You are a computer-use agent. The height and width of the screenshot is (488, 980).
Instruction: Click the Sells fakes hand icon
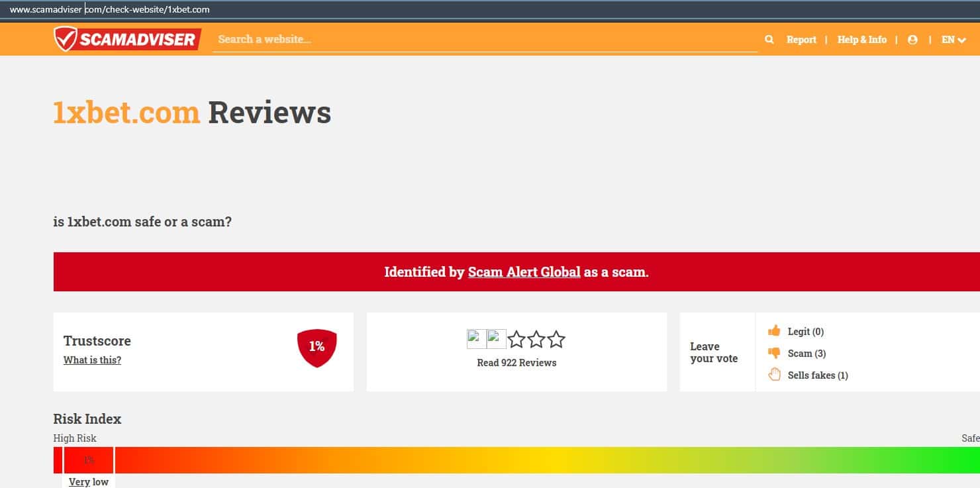[774, 375]
